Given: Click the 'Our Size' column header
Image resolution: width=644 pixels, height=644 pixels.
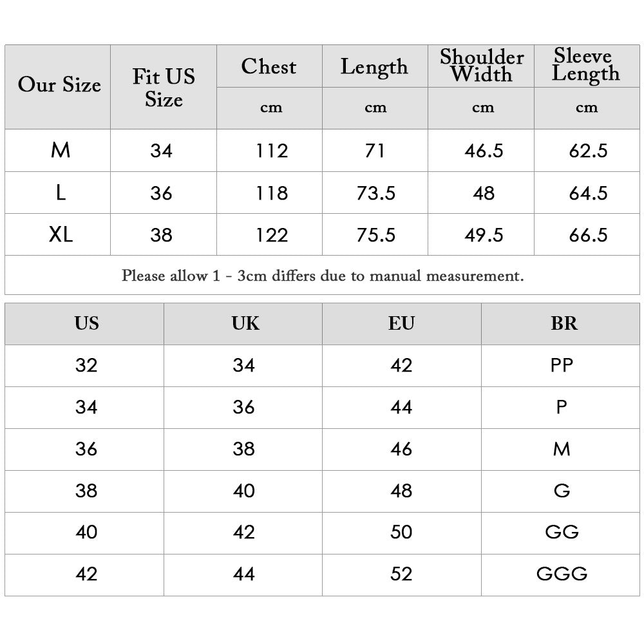Looking at the screenshot, I should click(59, 86).
